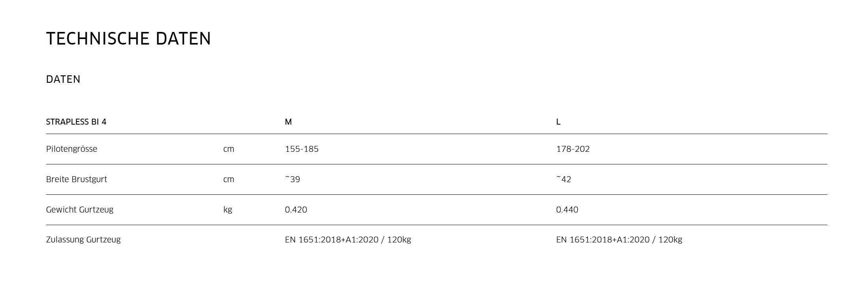Select the M size column header
868x289 pixels.
pos(288,122)
